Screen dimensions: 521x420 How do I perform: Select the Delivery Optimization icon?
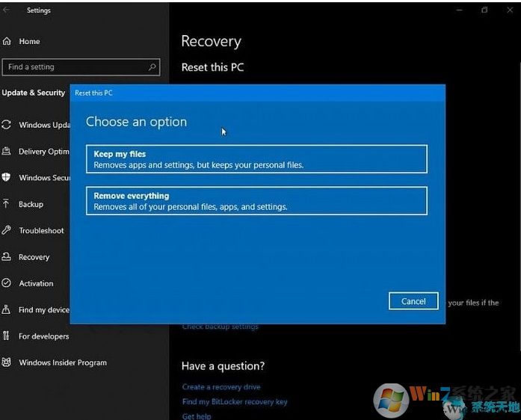tap(6, 151)
